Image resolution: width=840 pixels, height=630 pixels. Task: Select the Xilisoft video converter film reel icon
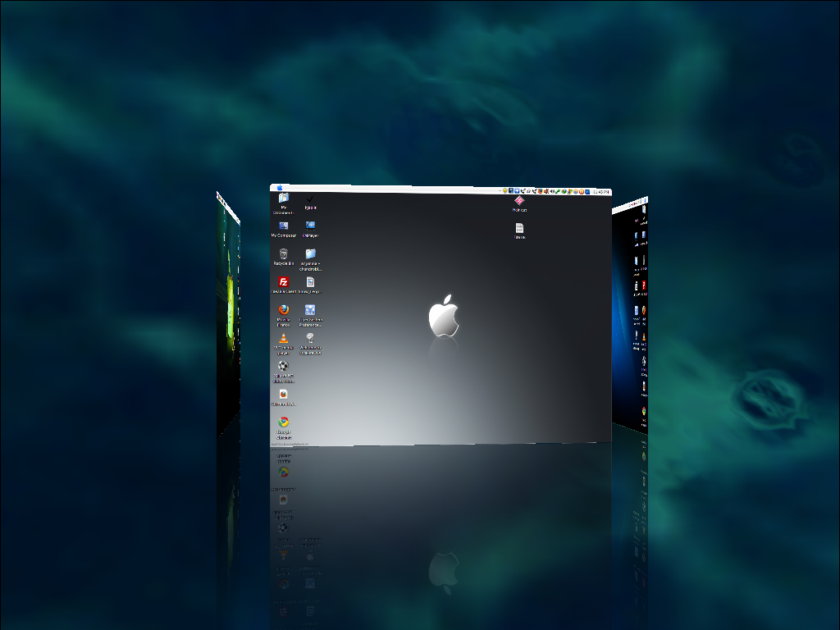[x=283, y=365]
